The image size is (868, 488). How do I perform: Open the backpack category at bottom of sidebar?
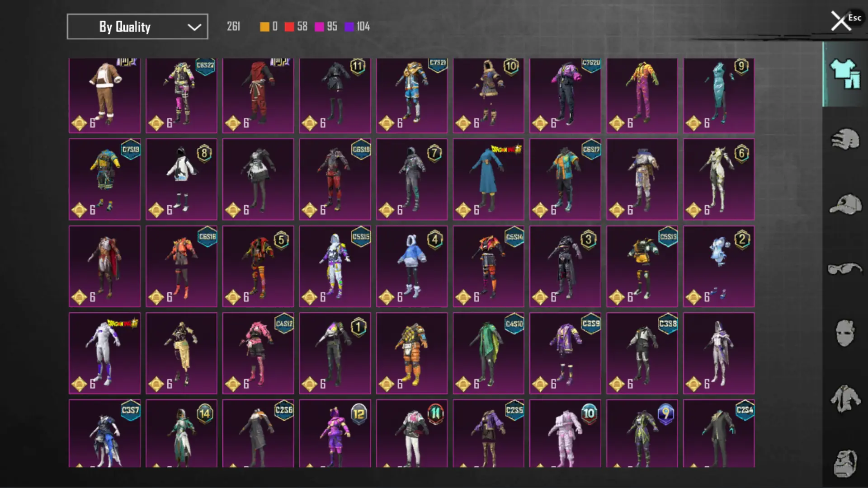point(844,463)
